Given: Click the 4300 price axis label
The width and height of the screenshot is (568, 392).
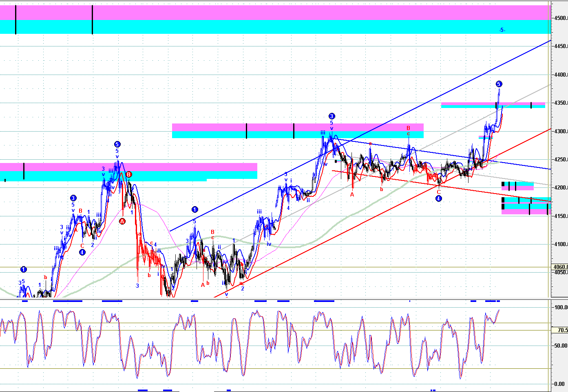Looking at the screenshot, I should coord(560,131).
